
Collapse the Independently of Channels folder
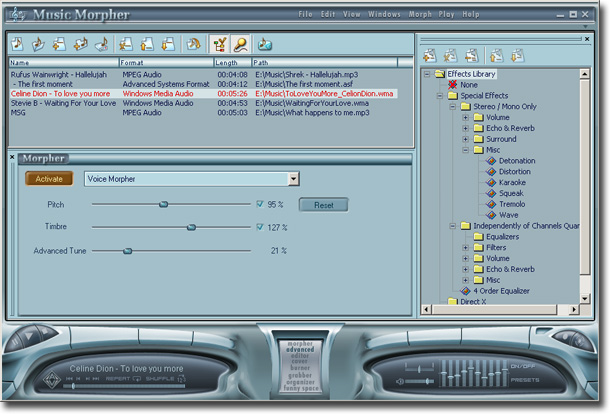[x=452, y=226]
